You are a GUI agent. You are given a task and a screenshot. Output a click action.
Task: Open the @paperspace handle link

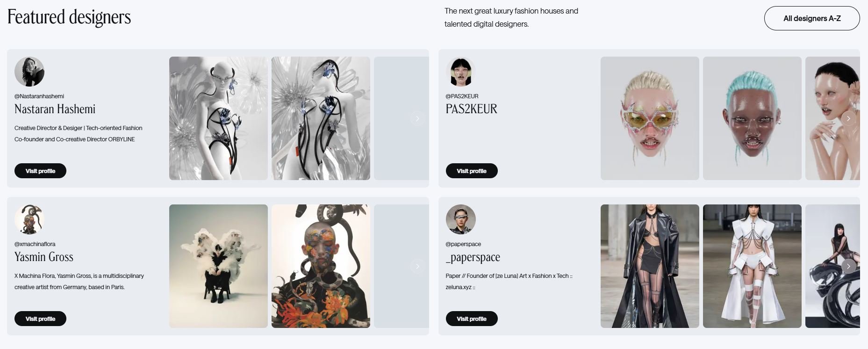(463, 244)
